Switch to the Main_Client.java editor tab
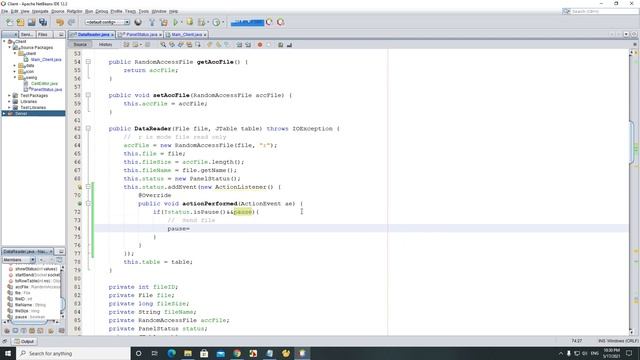This screenshot has height=360, width=640. [x=186, y=35]
